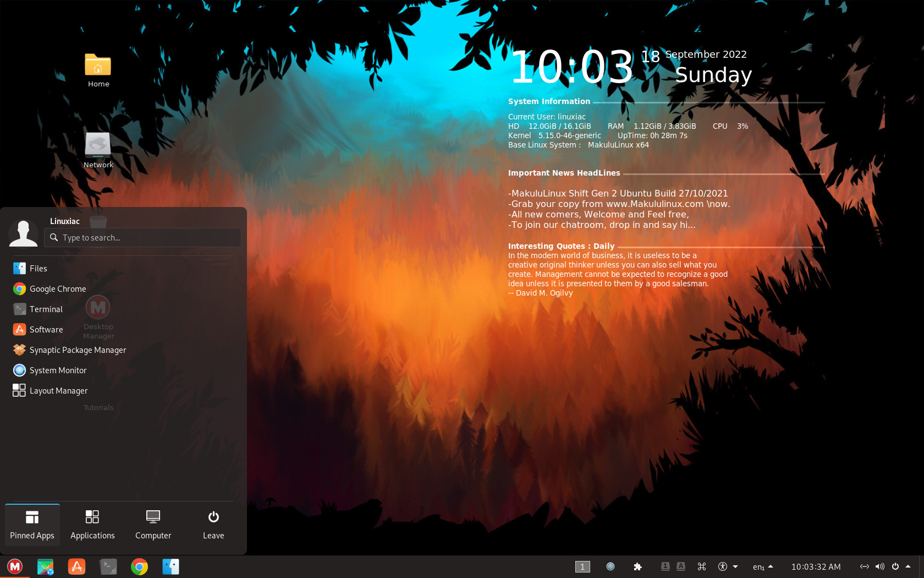Launch Chrome from the taskbar
924x578 pixels.
click(x=140, y=566)
